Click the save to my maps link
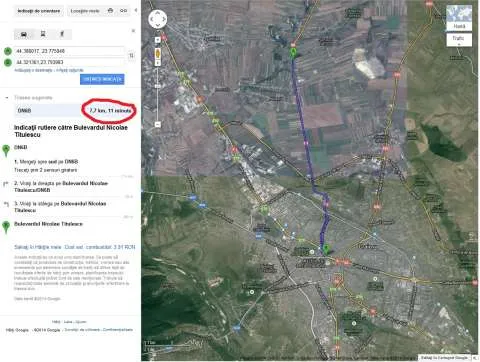 [x=38, y=247]
